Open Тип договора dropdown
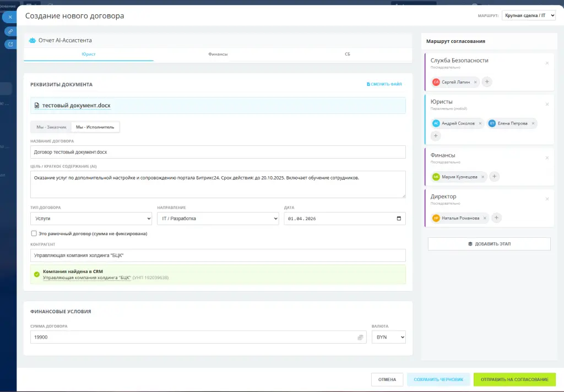Screen dimensions: 564x392 point(91,219)
